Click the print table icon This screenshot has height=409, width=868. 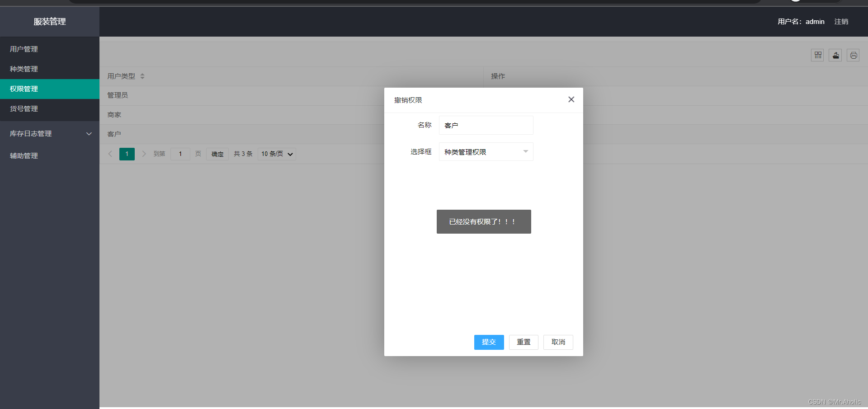pos(853,55)
